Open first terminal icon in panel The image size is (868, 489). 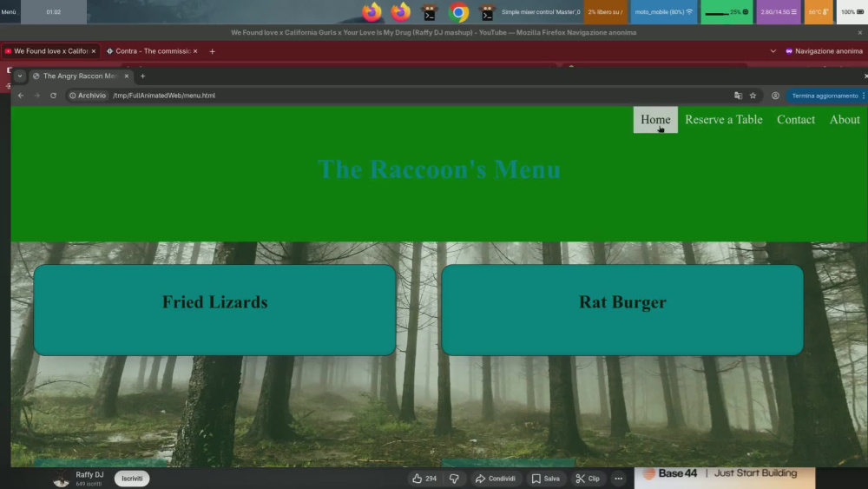click(x=430, y=11)
